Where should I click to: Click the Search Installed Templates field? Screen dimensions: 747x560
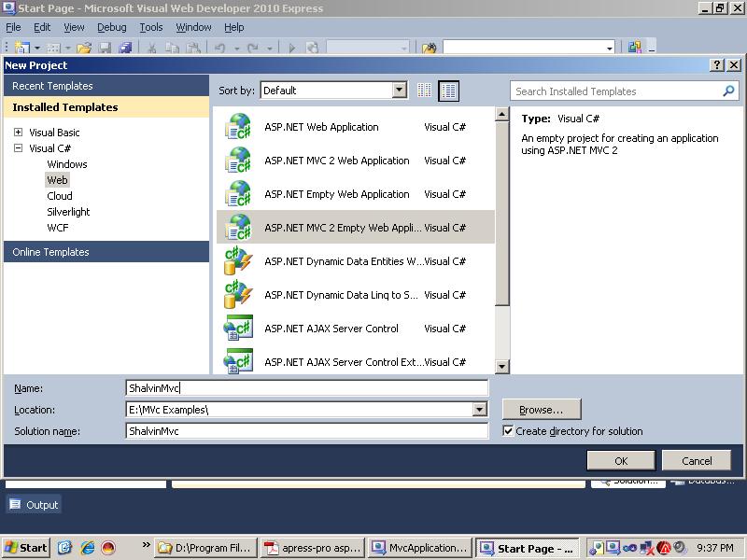click(625, 91)
